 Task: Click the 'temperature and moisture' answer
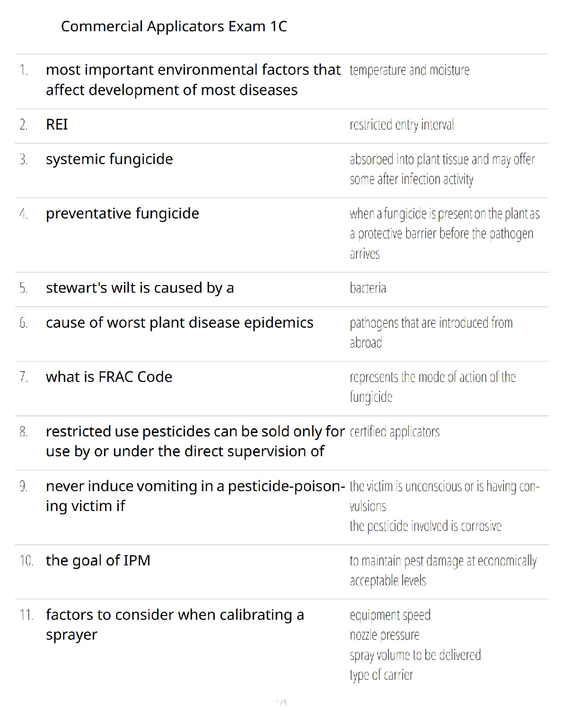(409, 70)
